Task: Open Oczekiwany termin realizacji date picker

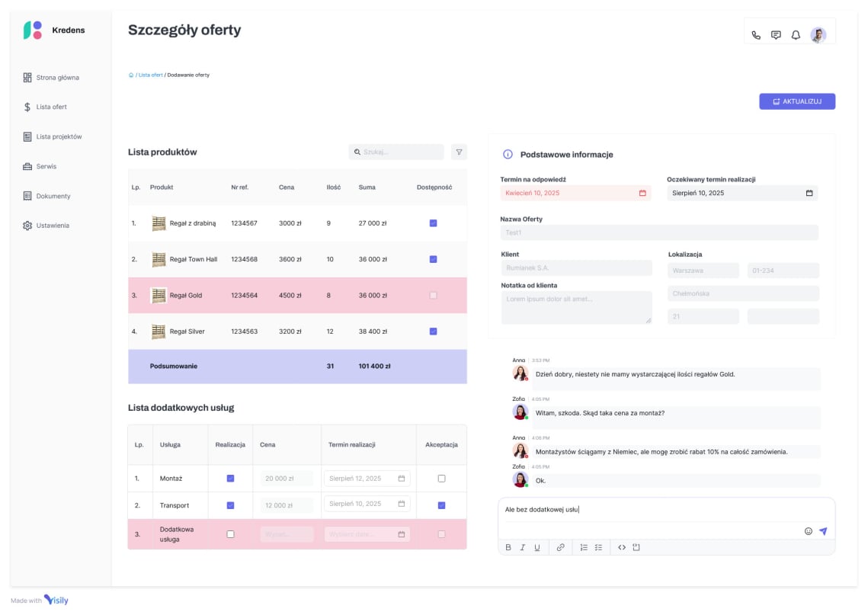Action: (x=809, y=194)
